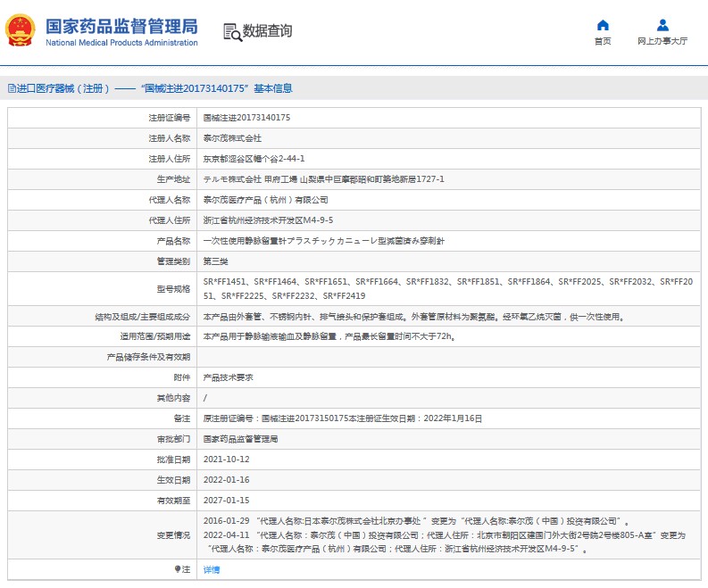Click the 型号规格 row label

tap(173, 289)
